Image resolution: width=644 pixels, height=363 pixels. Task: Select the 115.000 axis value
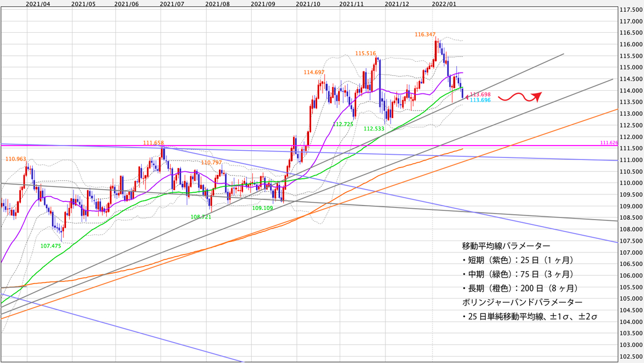click(x=630, y=68)
